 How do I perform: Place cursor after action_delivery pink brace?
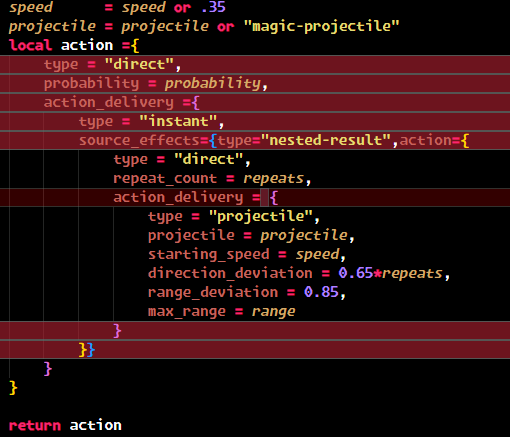click(279, 197)
